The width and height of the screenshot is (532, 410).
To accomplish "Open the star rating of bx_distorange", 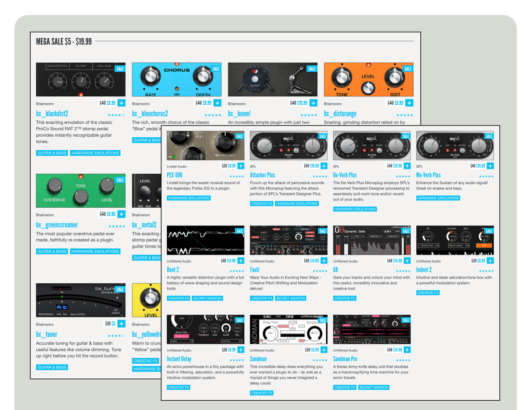I will click(404, 115).
